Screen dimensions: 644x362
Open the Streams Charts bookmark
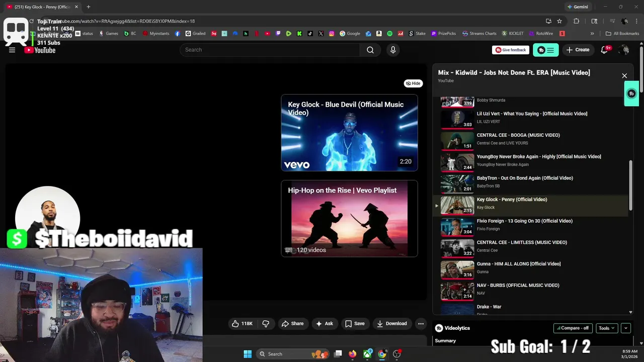tap(479, 34)
